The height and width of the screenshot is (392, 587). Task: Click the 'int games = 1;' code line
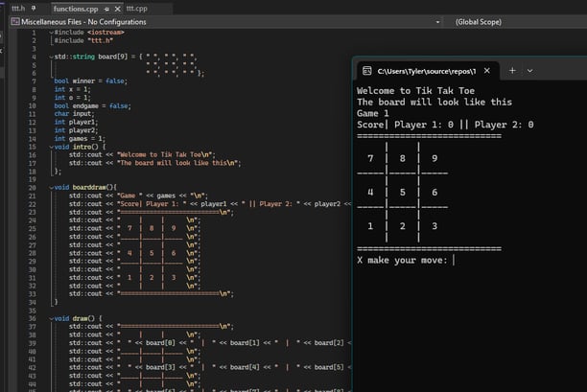tap(80, 138)
